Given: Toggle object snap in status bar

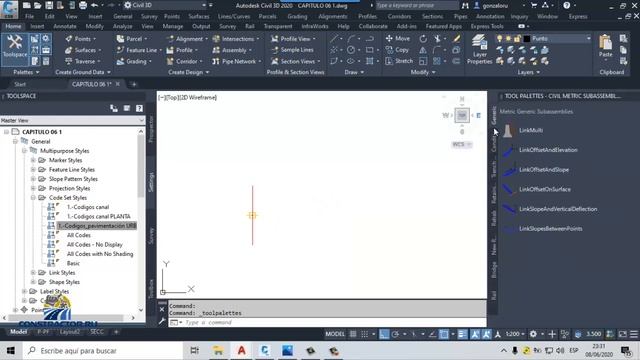Looking at the screenshot, I should point(444,334).
